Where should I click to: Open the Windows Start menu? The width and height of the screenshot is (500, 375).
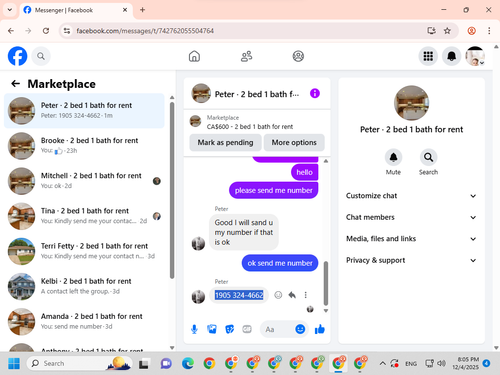pos(14,363)
